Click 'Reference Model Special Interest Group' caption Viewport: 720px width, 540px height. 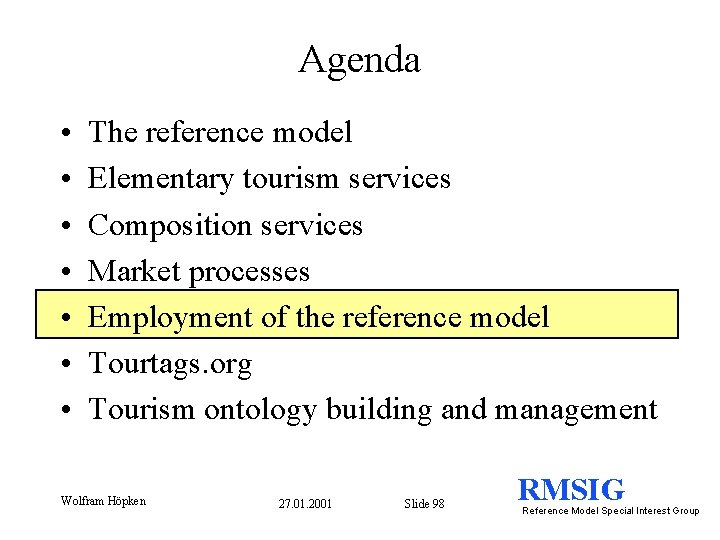(x=611, y=511)
